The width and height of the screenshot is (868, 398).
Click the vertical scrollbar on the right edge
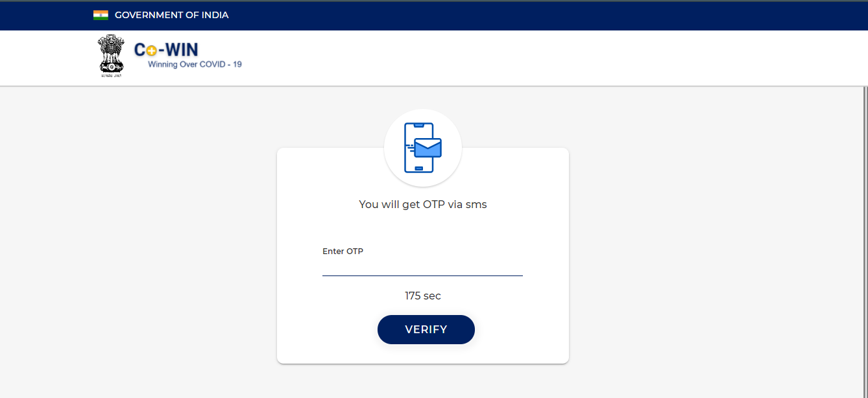[865, 242]
